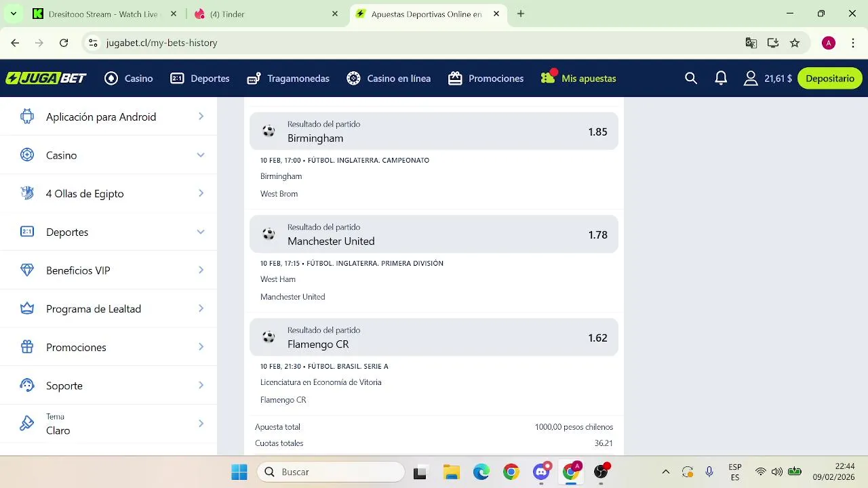This screenshot has height=488, width=868.
Task: Select the Flamengo CR bet card
Action: pyautogui.click(x=434, y=338)
